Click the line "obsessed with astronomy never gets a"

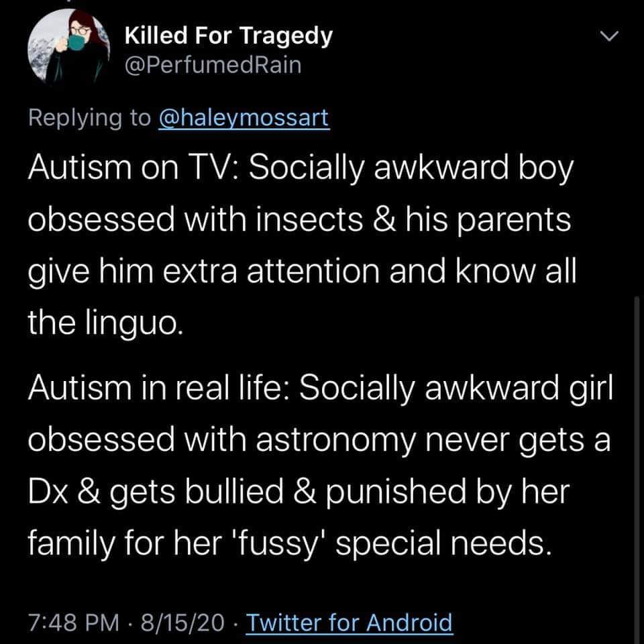319,440
